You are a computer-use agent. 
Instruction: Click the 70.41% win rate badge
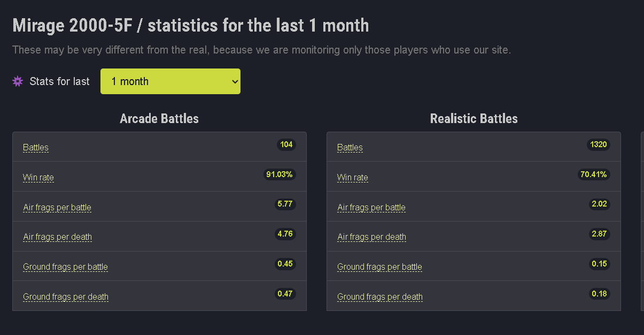(x=594, y=174)
